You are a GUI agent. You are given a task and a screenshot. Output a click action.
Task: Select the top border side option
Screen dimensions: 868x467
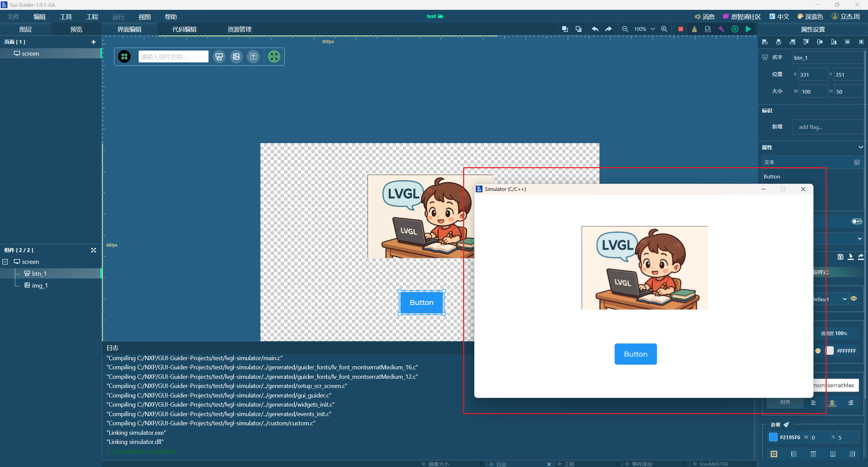click(813, 454)
